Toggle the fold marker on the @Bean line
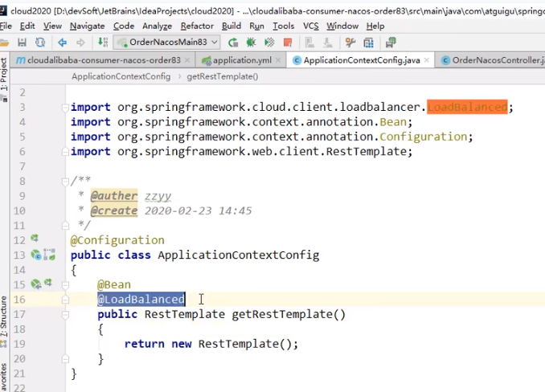The width and height of the screenshot is (545, 392). click(65, 285)
